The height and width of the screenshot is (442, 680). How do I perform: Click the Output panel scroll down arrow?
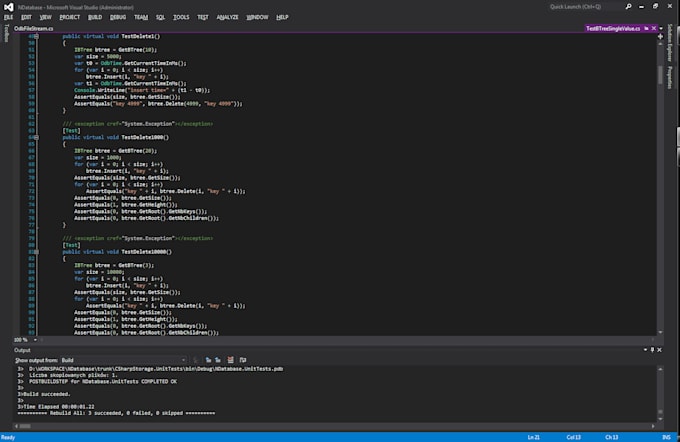(660, 419)
